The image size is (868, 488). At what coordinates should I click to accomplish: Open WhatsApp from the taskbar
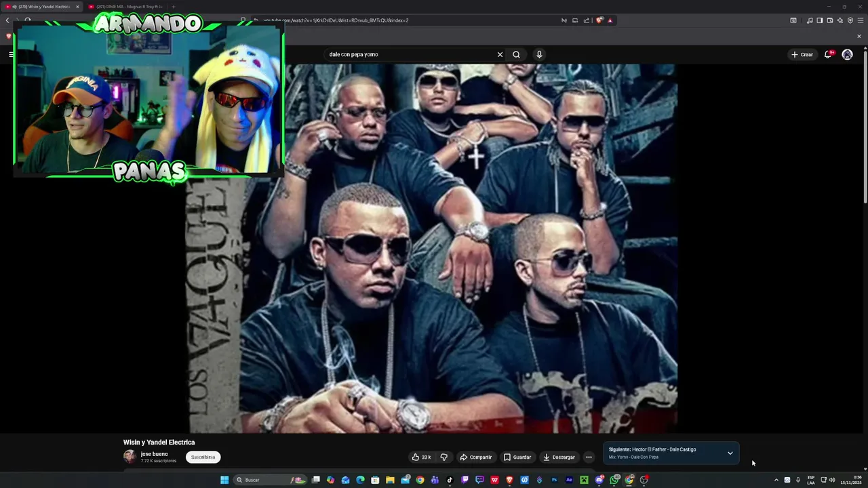click(x=614, y=480)
